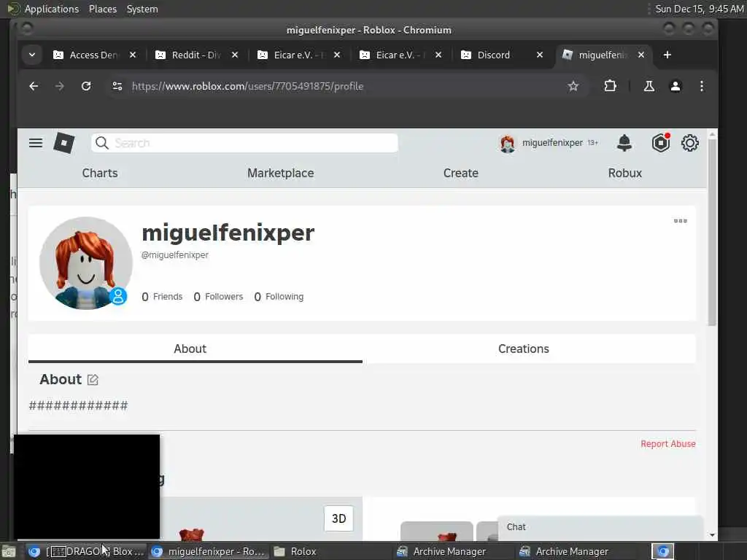
Task: Close the Reddit tab
Action: coord(235,55)
